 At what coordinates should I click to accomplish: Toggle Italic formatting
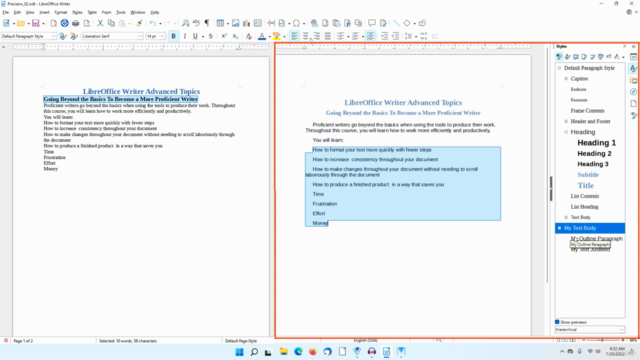point(184,36)
